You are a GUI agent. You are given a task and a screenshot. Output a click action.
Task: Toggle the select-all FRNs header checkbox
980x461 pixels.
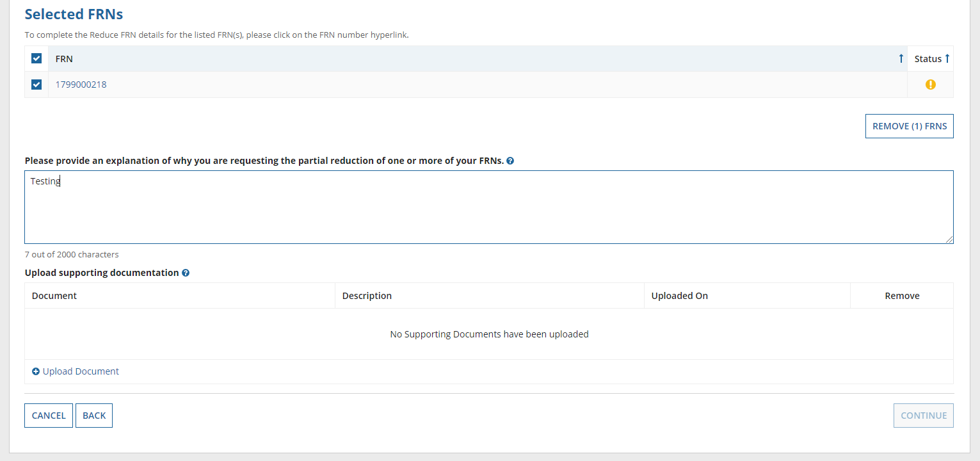[36, 59]
